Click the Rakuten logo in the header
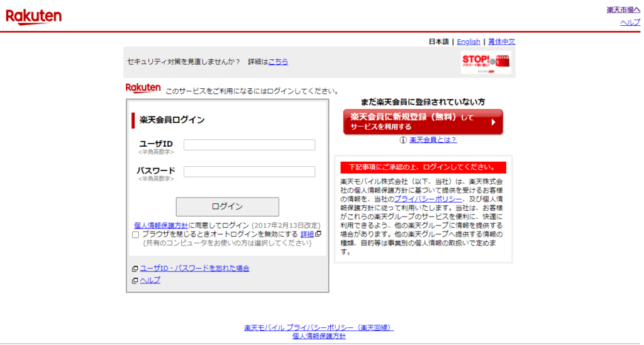 (x=34, y=17)
